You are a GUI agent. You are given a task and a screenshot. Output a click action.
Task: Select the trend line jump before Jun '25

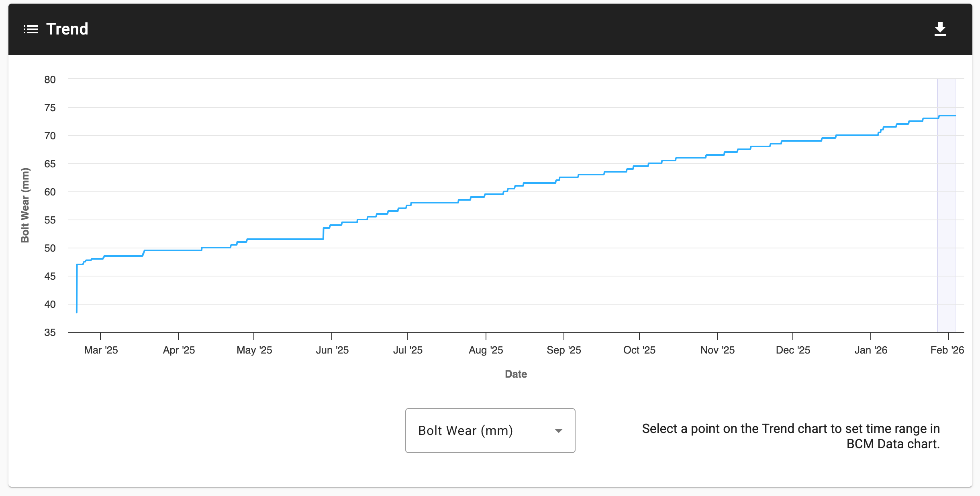point(323,233)
